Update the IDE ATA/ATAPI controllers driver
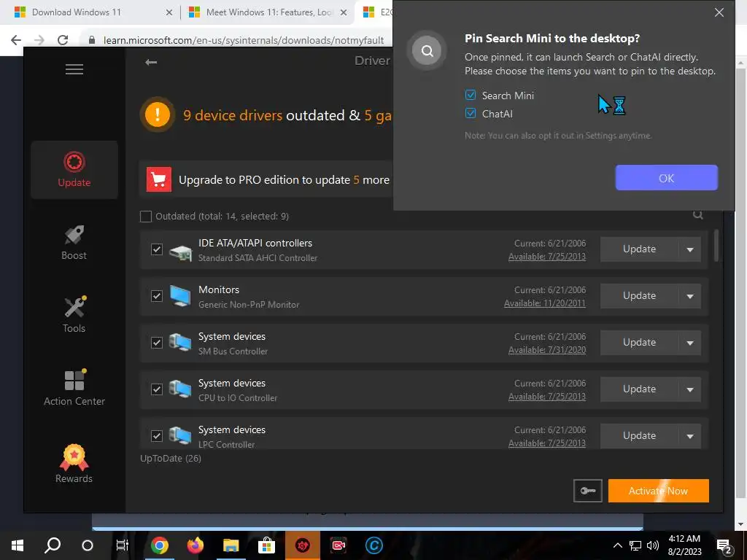This screenshot has height=560, width=747. click(x=639, y=249)
